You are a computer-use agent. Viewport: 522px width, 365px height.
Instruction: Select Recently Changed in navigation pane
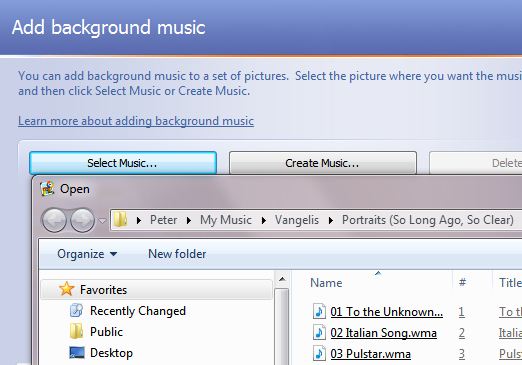pyautogui.click(x=138, y=311)
